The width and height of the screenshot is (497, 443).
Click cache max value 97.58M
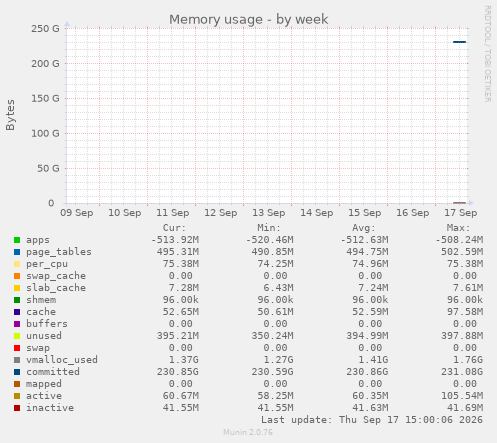pyautogui.click(x=465, y=312)
